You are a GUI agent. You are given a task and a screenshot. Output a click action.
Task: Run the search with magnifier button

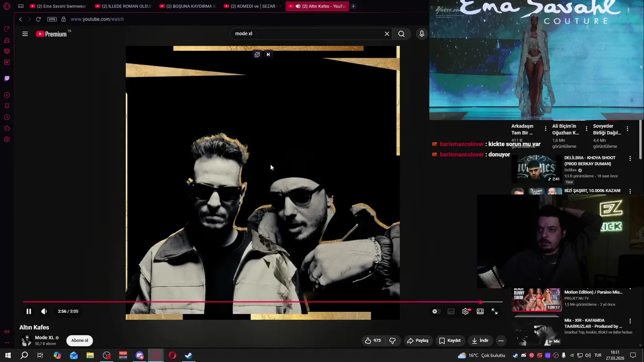click(401, 34)
